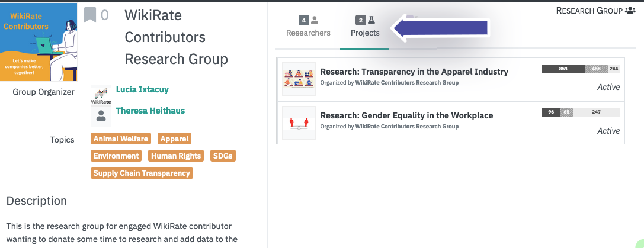
Task: Click the Research Group people icon
Action: tap(630, 11)
